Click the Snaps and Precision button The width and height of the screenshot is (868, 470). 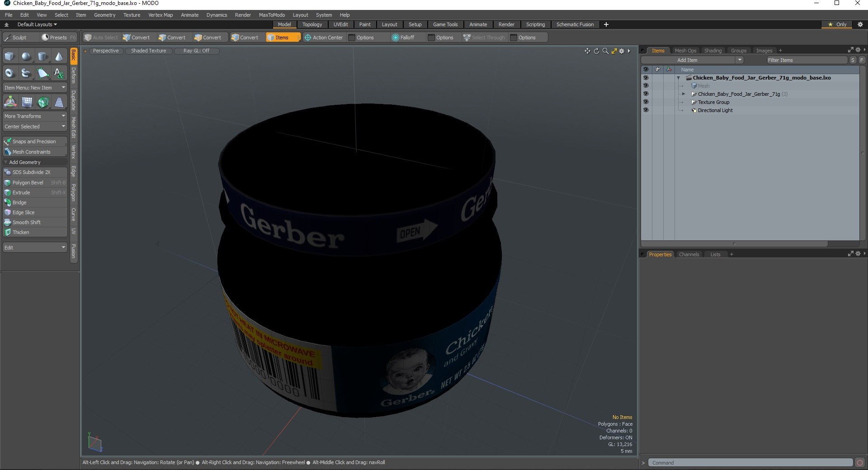click(35, 141)
